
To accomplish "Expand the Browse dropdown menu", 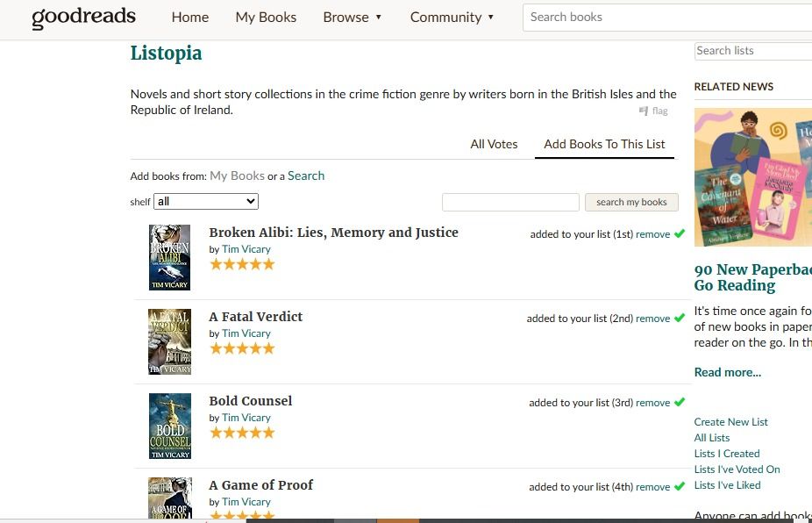I will click(352, 18).
